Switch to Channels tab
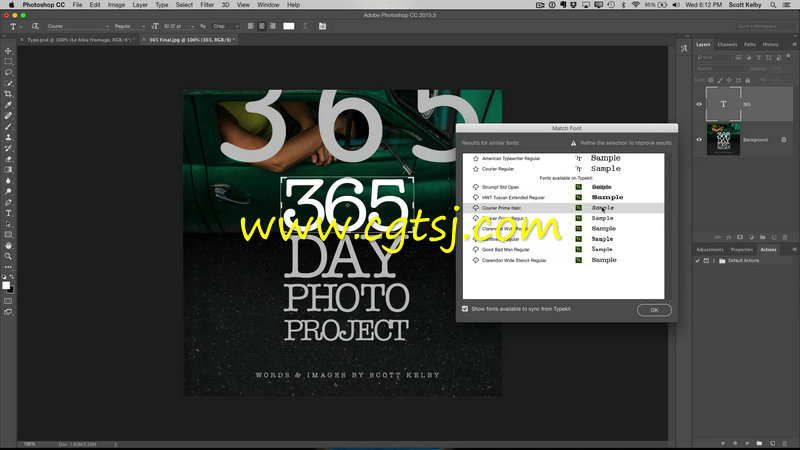Image resolution: width=800 pixels, height=450 pixels. pyautogui.click(x=727, y=44)
